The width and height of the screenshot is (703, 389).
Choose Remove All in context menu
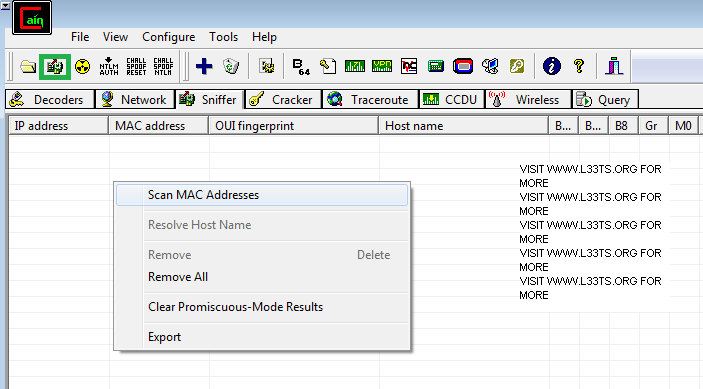[262, 277]
